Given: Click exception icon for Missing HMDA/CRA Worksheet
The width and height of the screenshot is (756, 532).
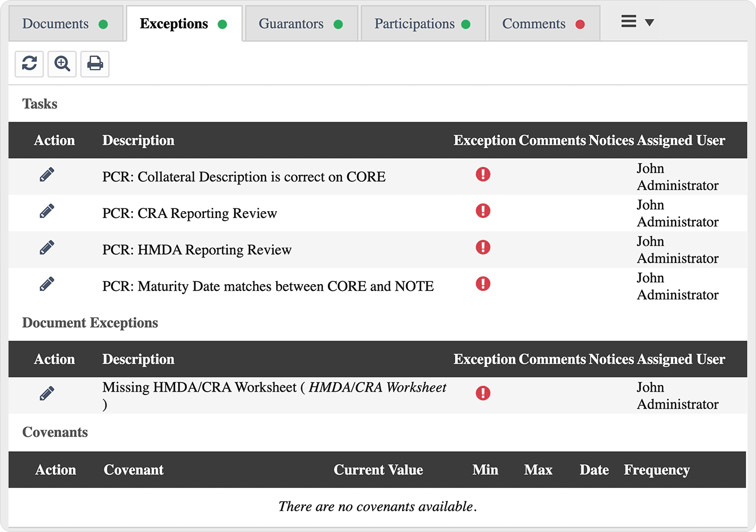Looking at the screenshot, I should click(x=483, y=393).
